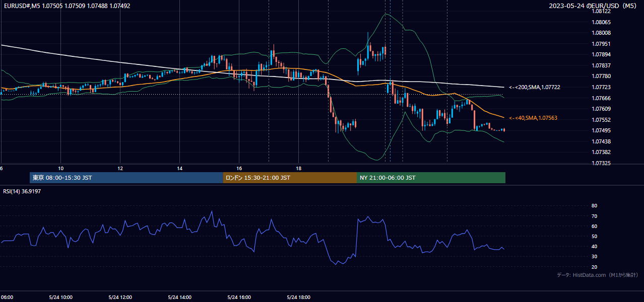Click the RSI(14) 36.9197 indicator label
The width and height of the screenshot is (644, 302).
pyautogui.click(x=22, y=191)
